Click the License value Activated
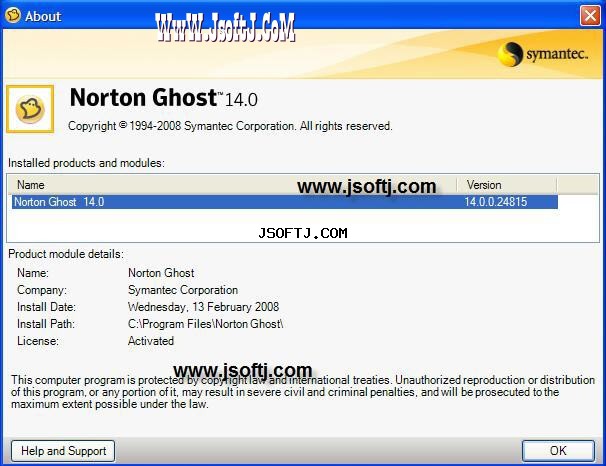The height and width of the screenshot is (466, 606). 151,341
